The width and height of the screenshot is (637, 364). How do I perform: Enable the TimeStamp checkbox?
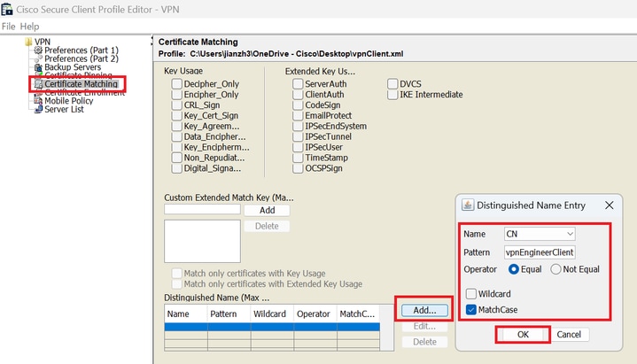(x=298, y=158)
